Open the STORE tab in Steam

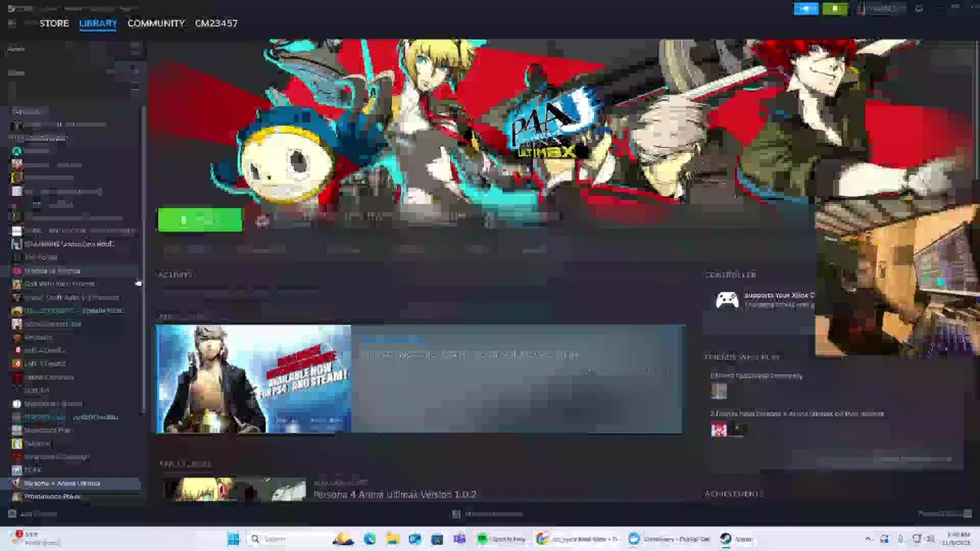(x=54, y=23)
